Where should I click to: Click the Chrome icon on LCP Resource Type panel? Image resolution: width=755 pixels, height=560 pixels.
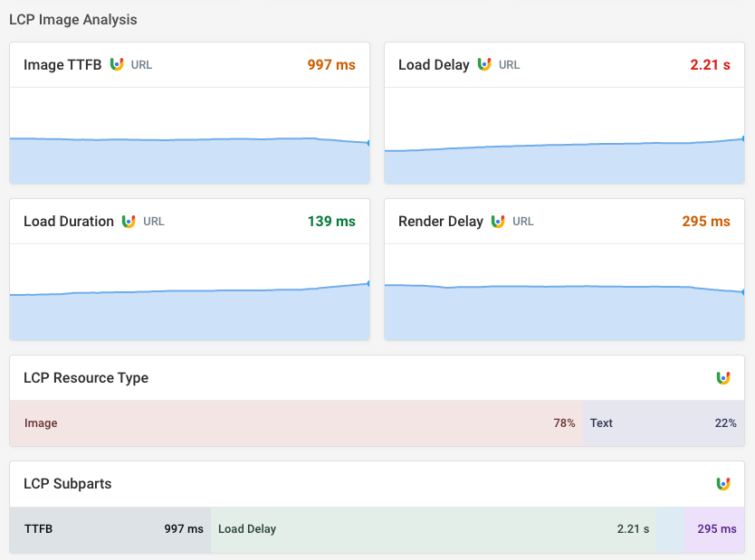tap(723, 378)
